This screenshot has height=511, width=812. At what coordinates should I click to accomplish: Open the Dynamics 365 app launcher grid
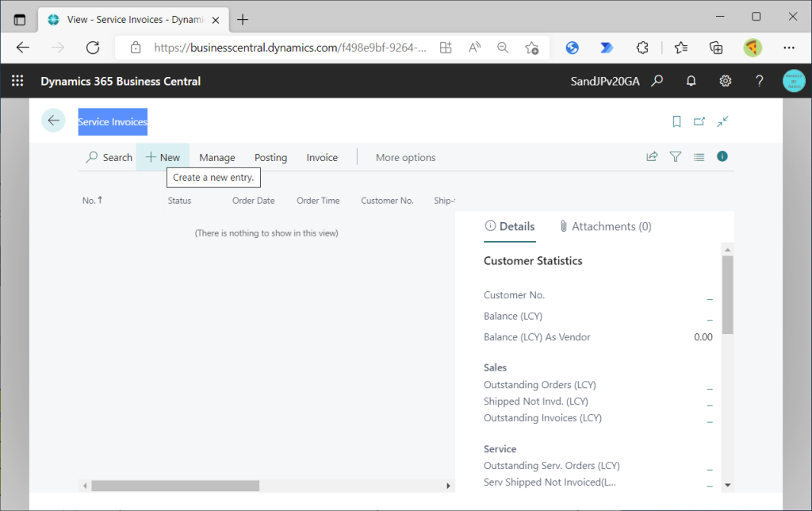pos(17,81)
